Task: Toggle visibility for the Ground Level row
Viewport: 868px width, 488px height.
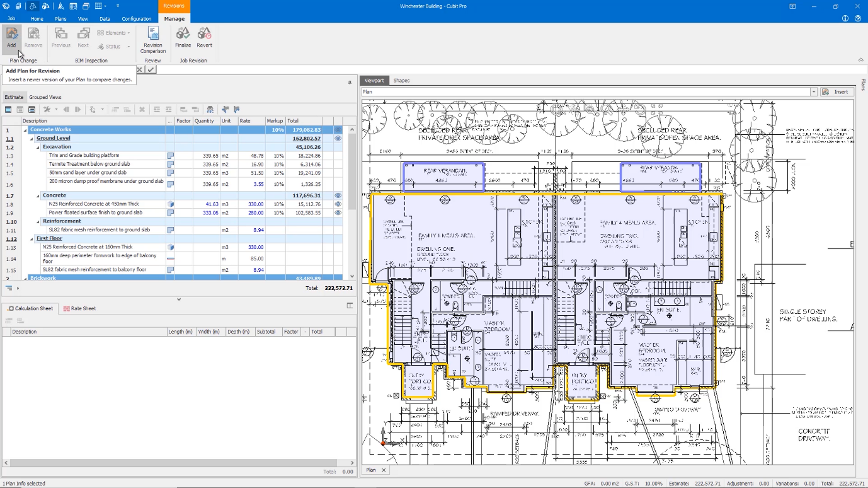Action: tap(338, 137)
